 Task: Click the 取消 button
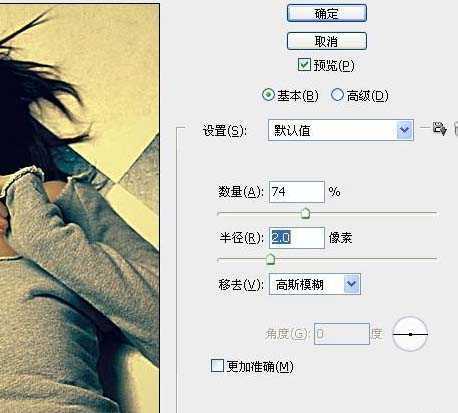click(x=327, y=41)
